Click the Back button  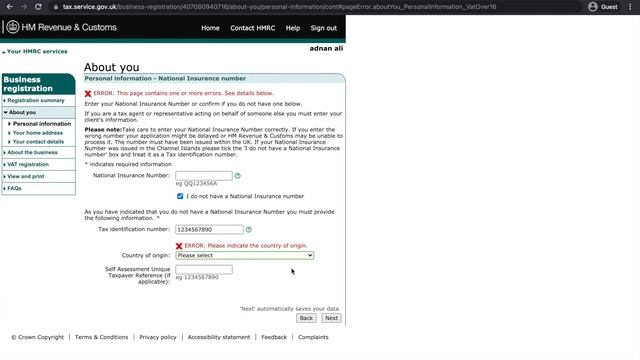(x=306, y=318)
